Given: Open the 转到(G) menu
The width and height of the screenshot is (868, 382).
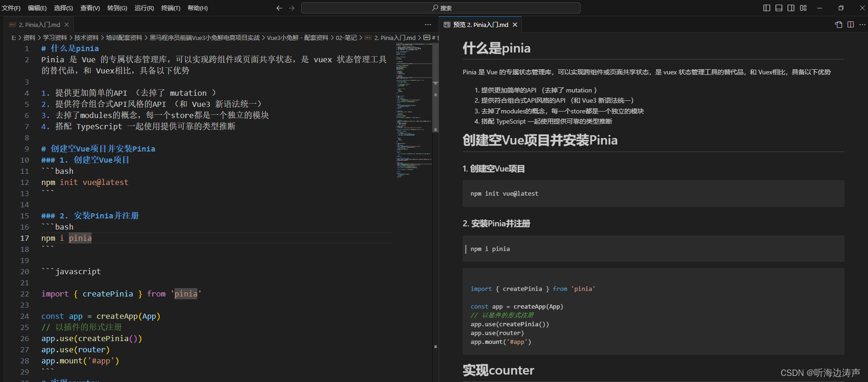Looking at the screenshot, I should pos(117,8).
